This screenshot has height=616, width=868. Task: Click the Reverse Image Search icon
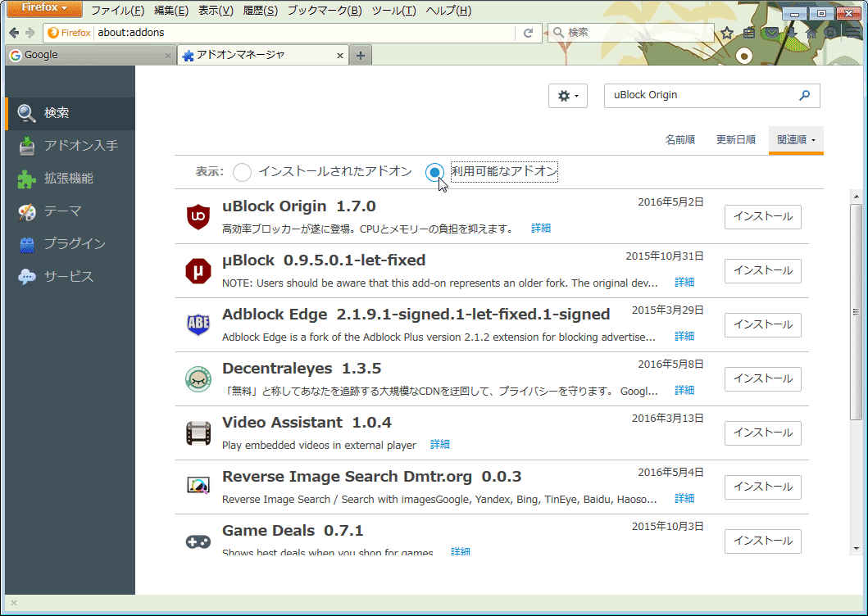pos(198,486)
